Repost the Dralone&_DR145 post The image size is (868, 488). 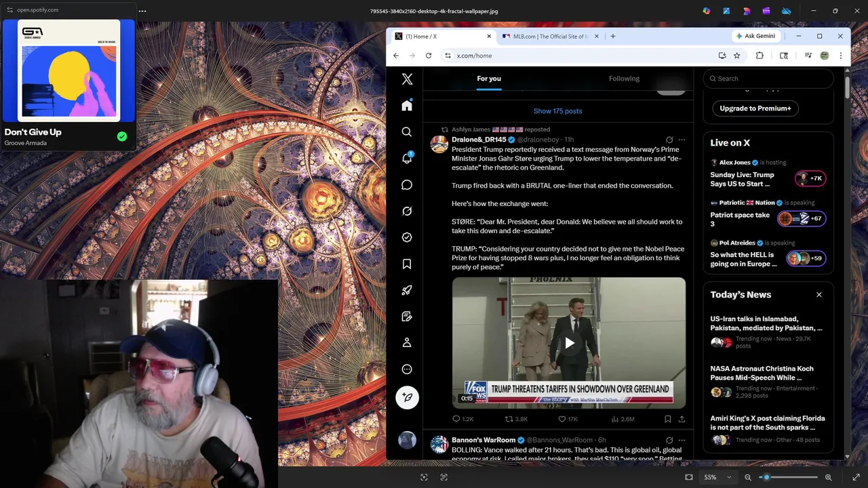[516, 419]
